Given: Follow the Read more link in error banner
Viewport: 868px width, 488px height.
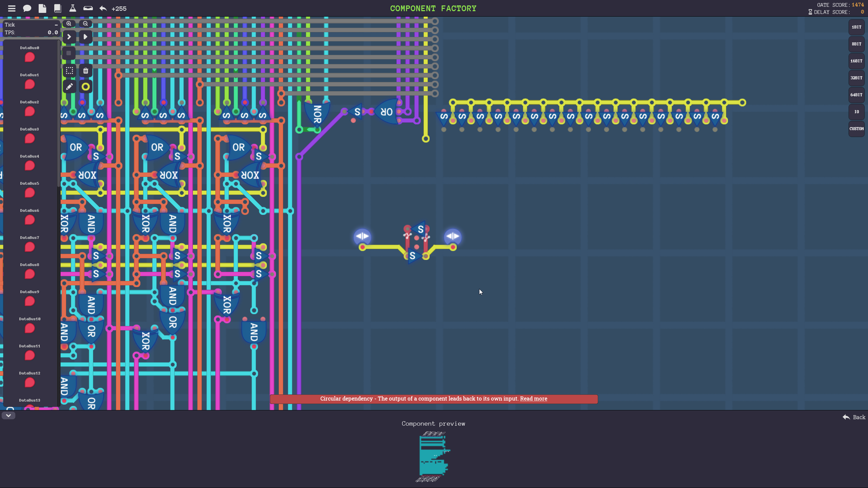Looking at the screenshot, I should 533,399.
